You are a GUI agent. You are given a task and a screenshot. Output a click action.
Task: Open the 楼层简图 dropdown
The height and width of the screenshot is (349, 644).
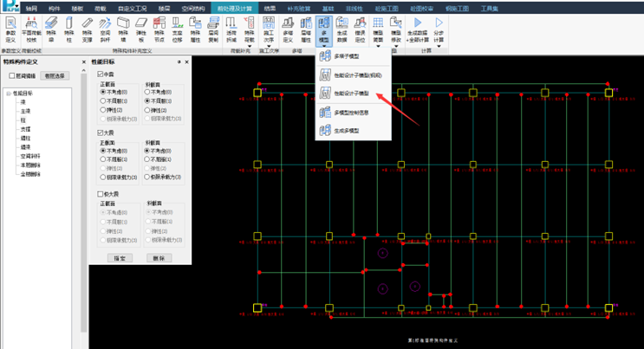point(378,46)
